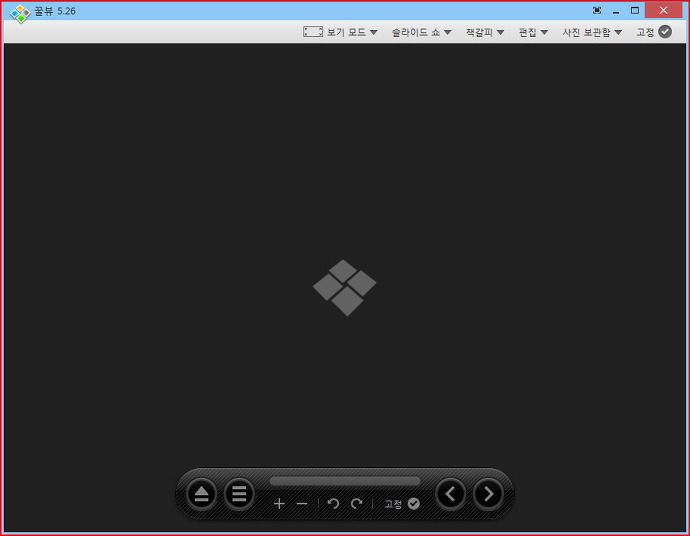Toggle 고정 pin on bottom control bar

402,503
